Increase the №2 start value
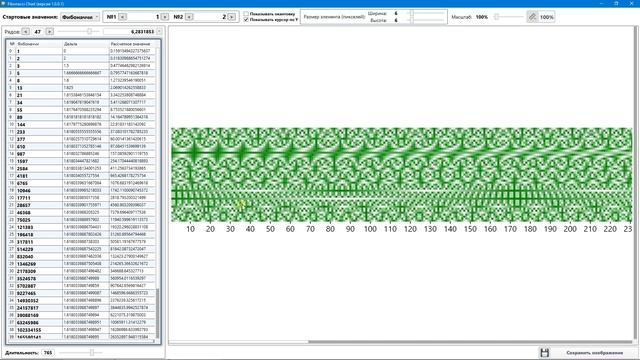Screen dimensions: 640x360 click(x=232, y=17)
